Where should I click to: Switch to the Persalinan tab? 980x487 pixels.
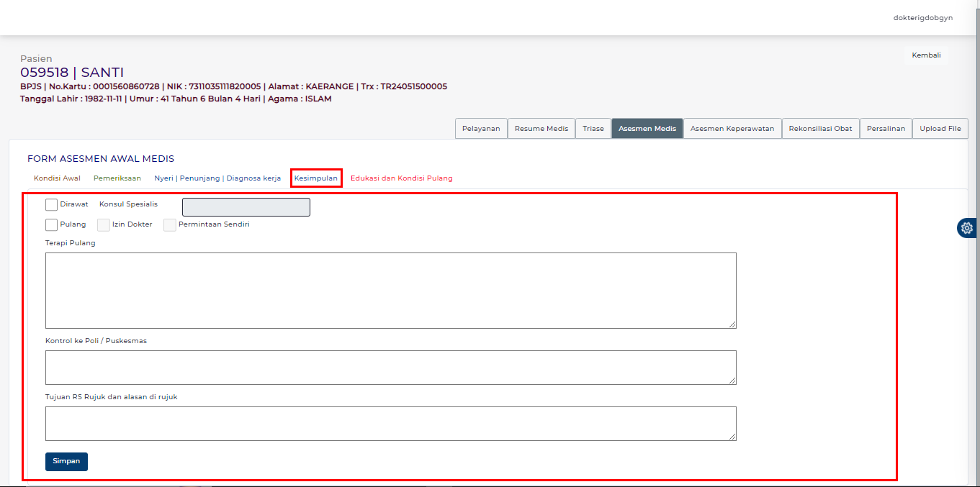click(x=886, y=129)
